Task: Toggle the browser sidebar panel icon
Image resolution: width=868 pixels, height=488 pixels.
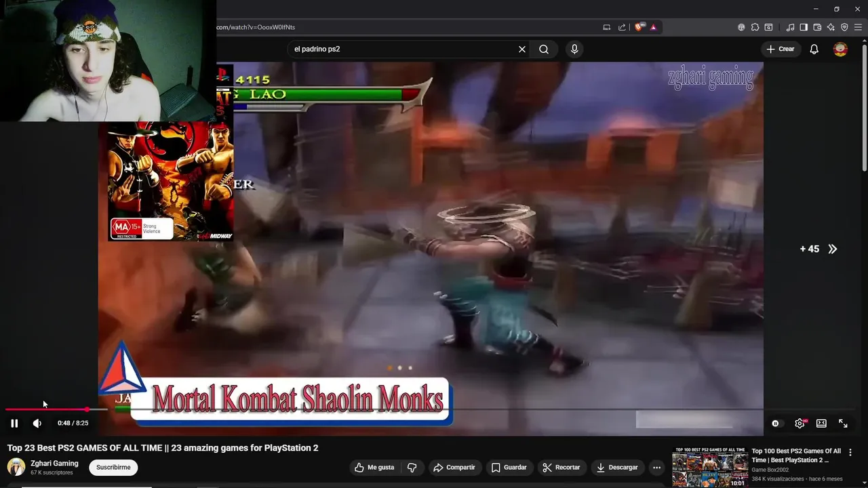Action: (x=804, y=27)
